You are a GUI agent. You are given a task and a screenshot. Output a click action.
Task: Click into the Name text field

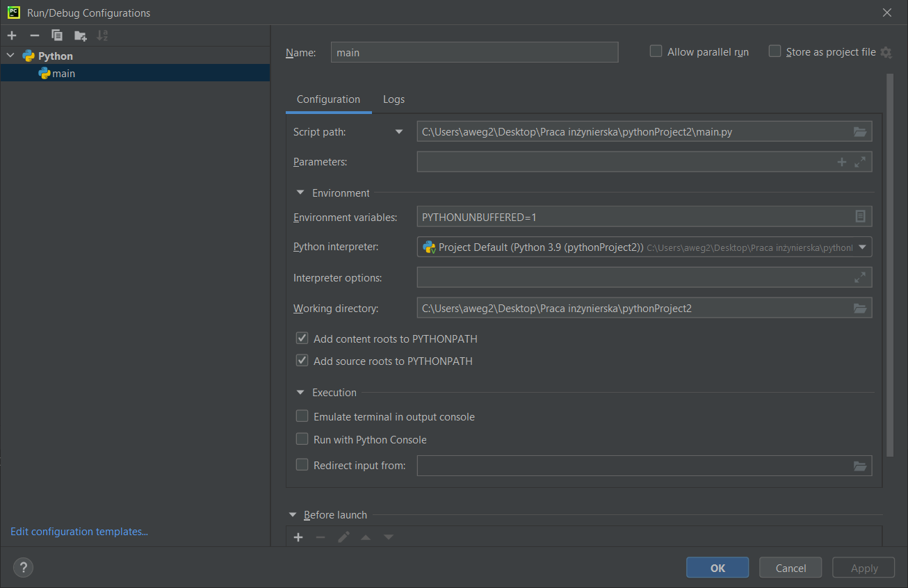point(474,52)
